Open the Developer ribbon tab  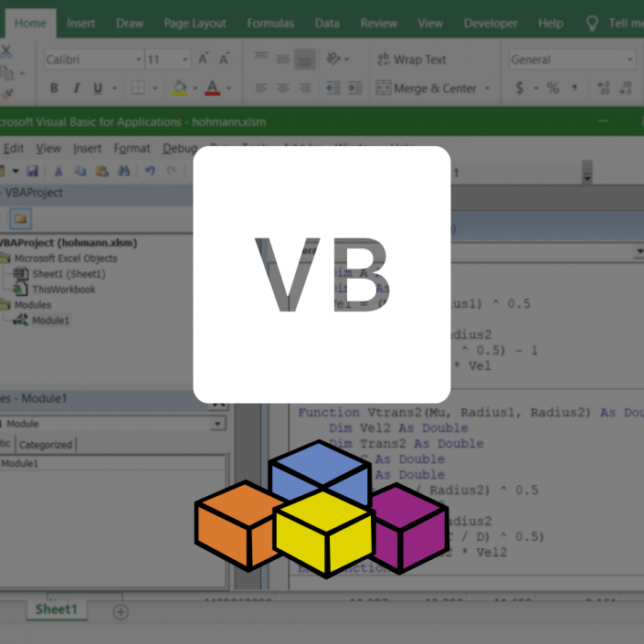(491, 24)
